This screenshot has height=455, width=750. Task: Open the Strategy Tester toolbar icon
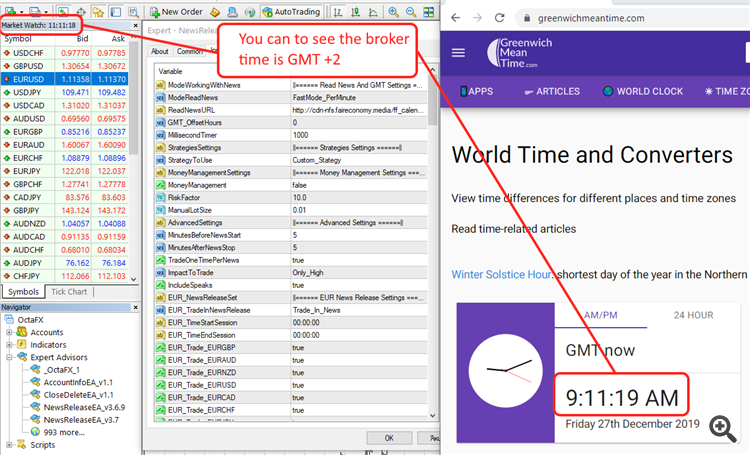[x=133, y=11]
